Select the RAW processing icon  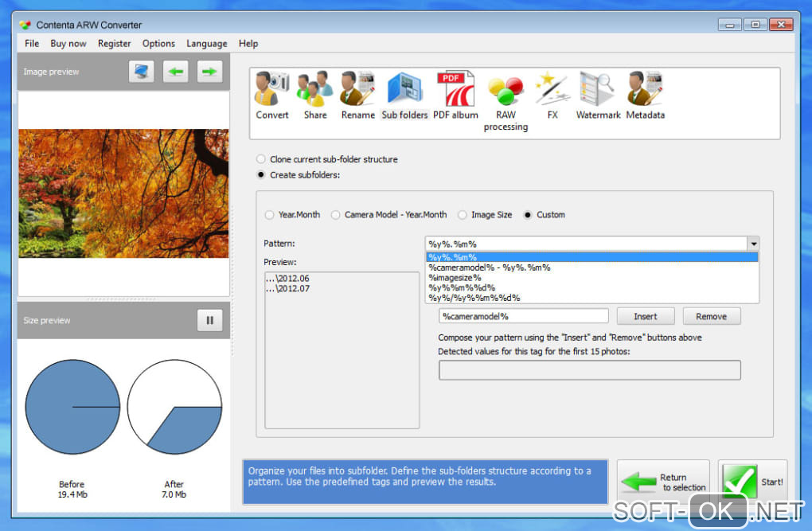(506, 102)
